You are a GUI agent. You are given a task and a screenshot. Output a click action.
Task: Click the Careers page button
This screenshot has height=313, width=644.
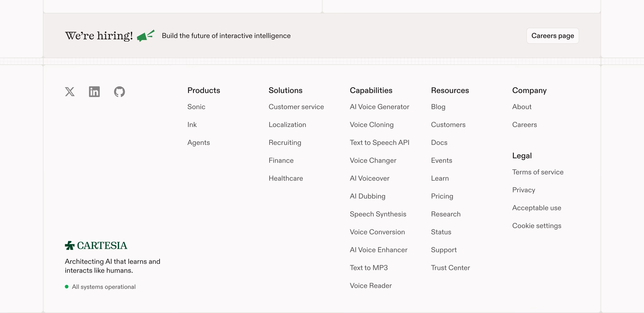[x=553, y=36]
